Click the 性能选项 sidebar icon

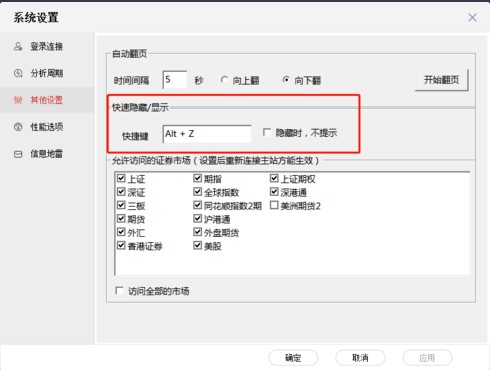[x=18, y=127]
